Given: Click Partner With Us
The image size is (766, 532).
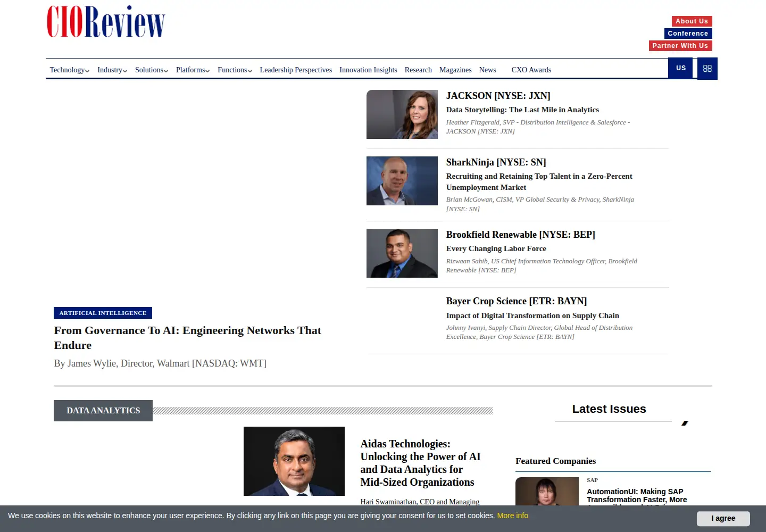Looking at the screenshot, I should 680,46.
